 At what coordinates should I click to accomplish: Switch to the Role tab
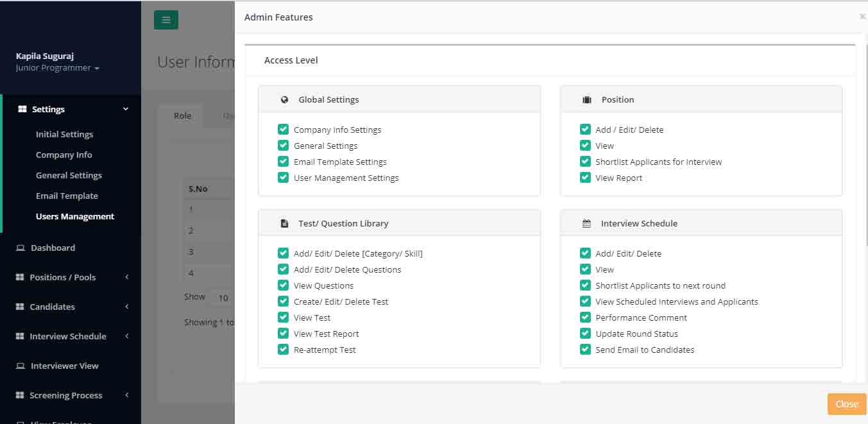click(182, 116)
